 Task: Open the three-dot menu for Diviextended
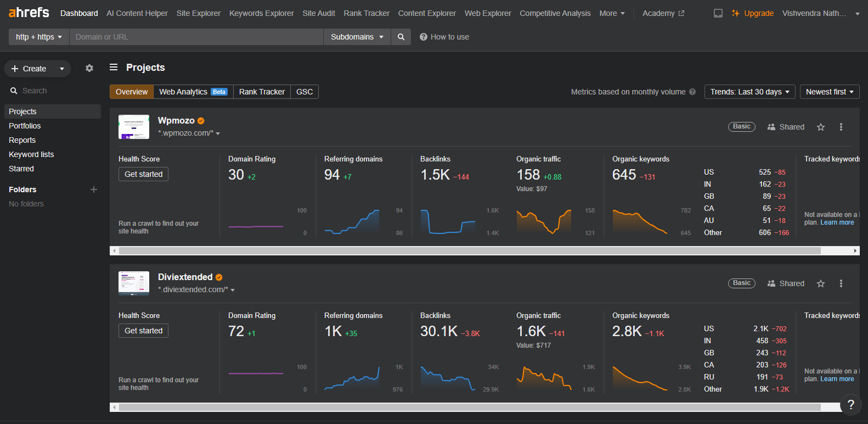(x=841, y=283)
